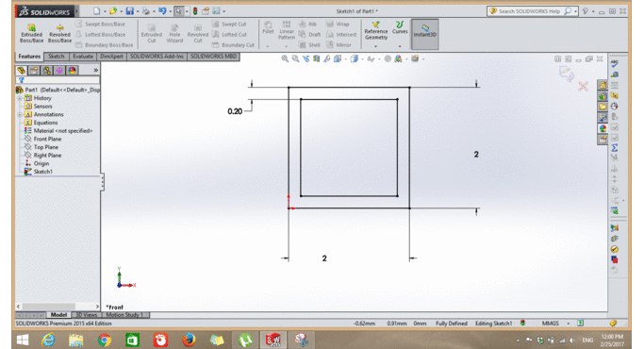Click the exit sketch confirmation corner icon
644x349 pixels.
click(x=567, y=74)
